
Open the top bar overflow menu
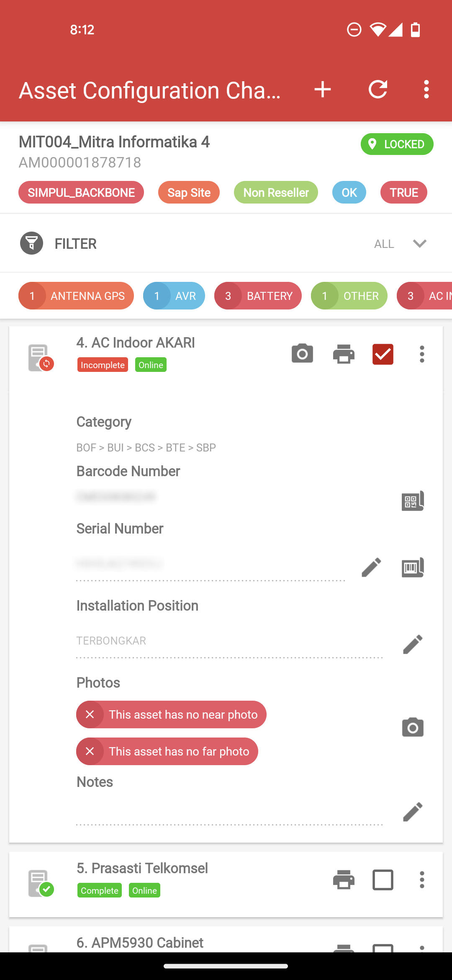click(426, 90)
